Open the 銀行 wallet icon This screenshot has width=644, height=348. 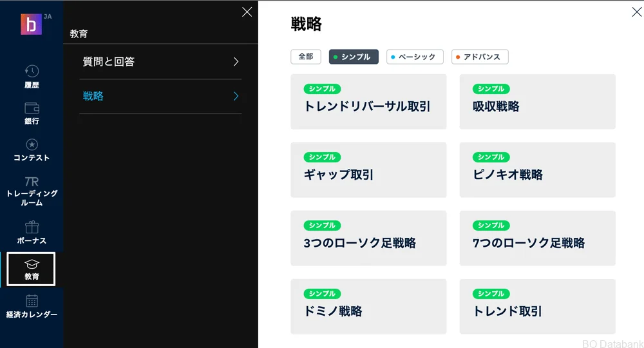click(32, 108)
